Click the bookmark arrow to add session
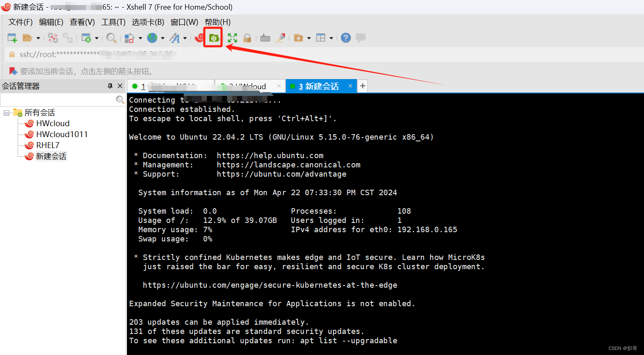Image resolution: width=644 pixels, height=355 pixels. coord(13,71)
